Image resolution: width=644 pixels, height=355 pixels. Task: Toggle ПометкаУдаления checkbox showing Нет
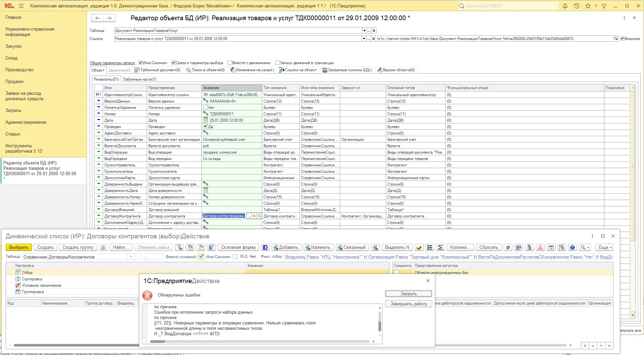click(205, 108)
